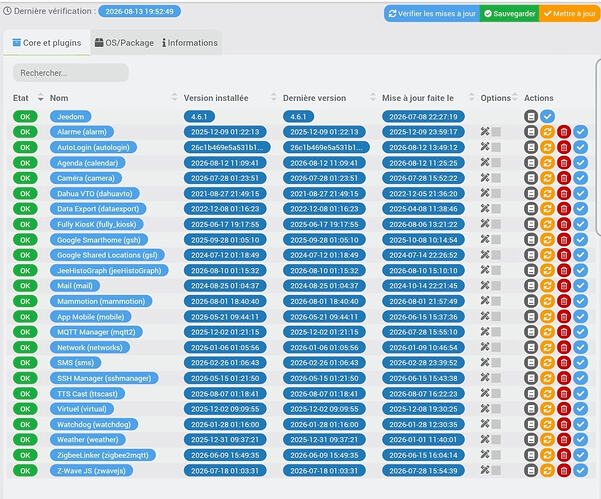The width and height of the screenshot is (601, 499).
Task: Switch to Core et plugins tab
Action: (47, 43)
